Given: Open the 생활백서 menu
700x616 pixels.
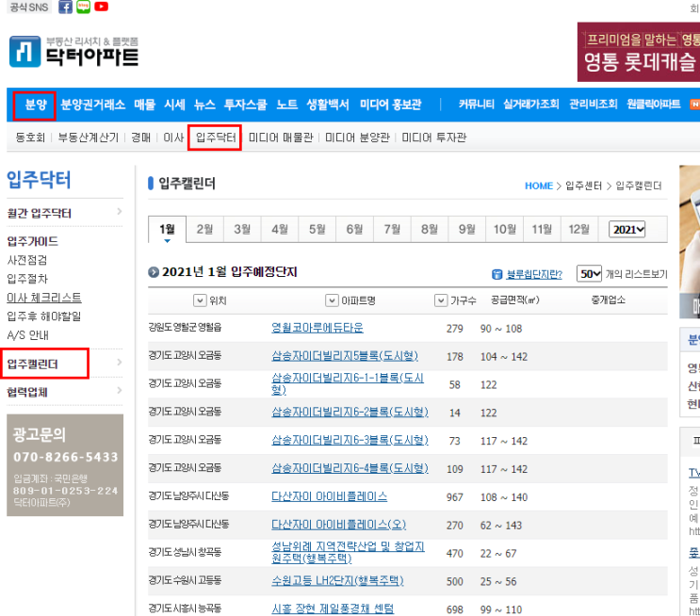Looking at the screenshot, I should point(328,105).
